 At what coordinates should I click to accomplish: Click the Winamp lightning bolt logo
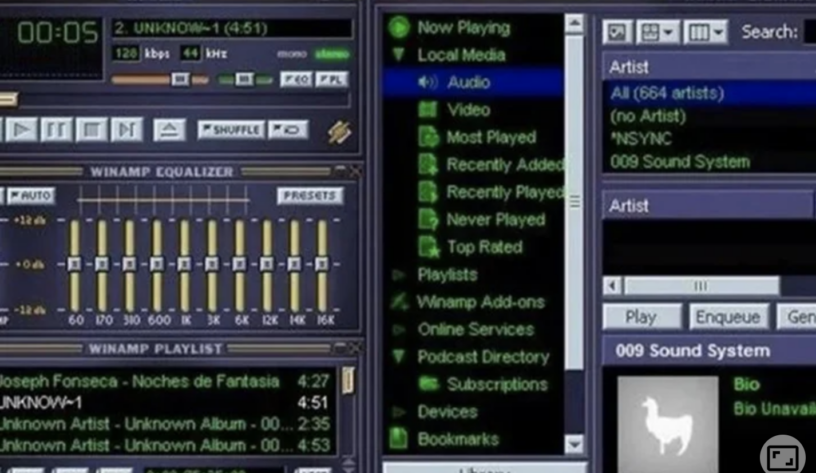point(340,131)
